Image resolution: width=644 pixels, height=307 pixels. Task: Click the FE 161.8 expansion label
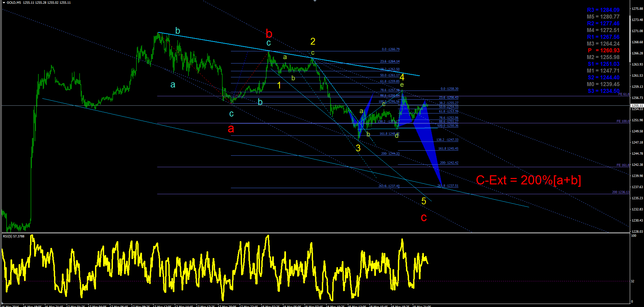pyautogui.click(x=623, y=165)
